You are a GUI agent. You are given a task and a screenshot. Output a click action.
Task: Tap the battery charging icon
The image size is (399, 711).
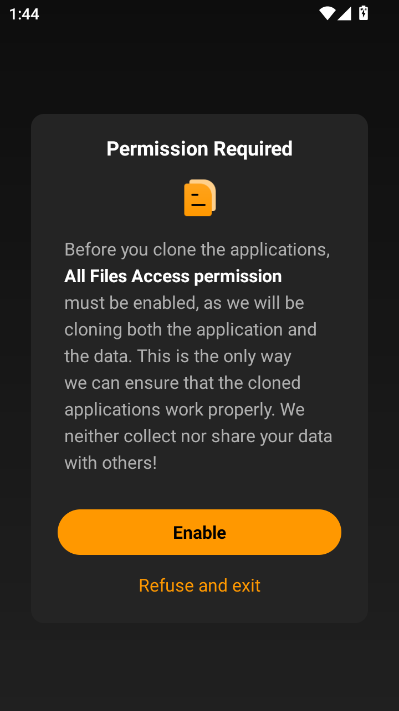(x=363, y=13)
